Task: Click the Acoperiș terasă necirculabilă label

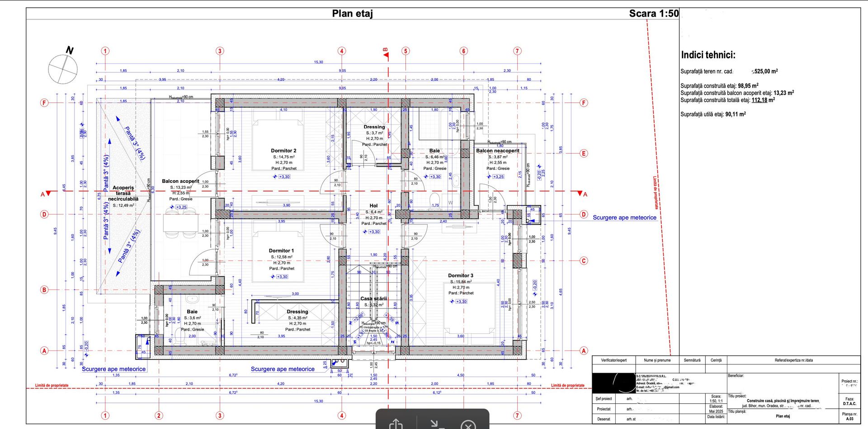Action: tap(123, 193)
